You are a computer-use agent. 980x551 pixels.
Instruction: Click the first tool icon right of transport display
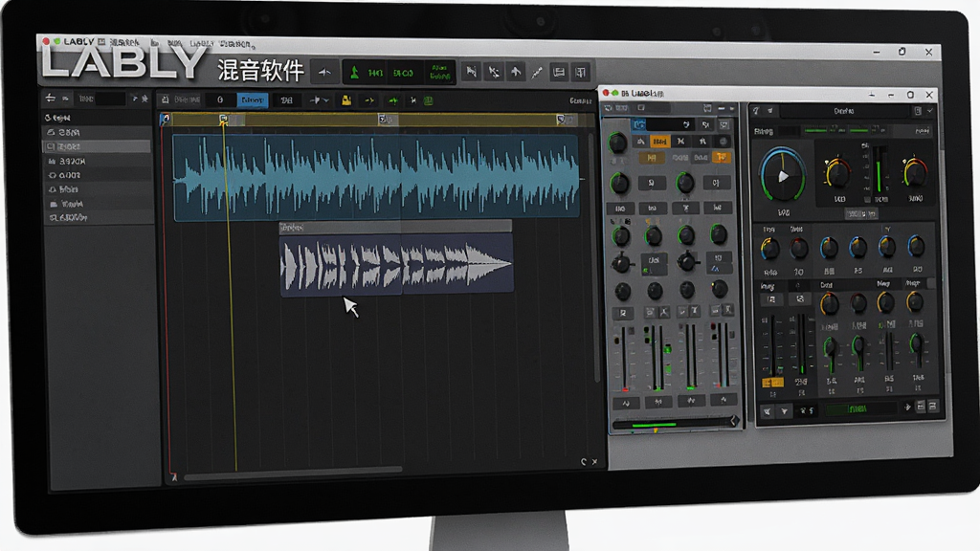(471, 73)
